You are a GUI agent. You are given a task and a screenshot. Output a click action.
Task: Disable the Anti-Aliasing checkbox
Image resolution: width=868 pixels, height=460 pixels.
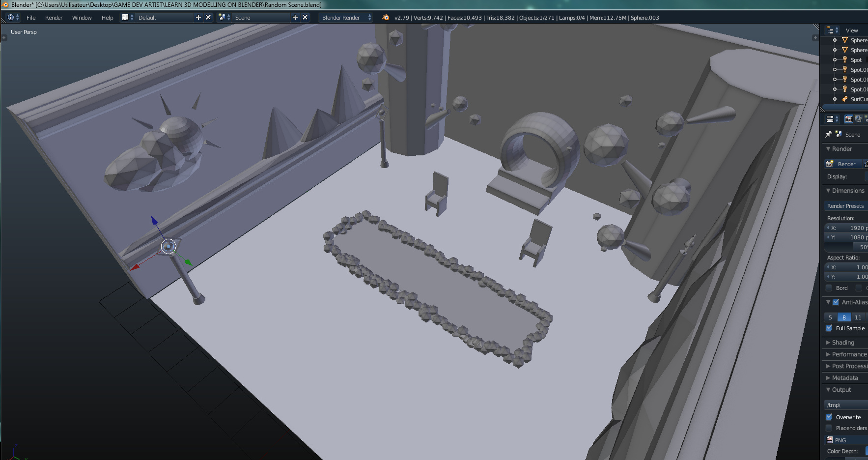[836, 302]
